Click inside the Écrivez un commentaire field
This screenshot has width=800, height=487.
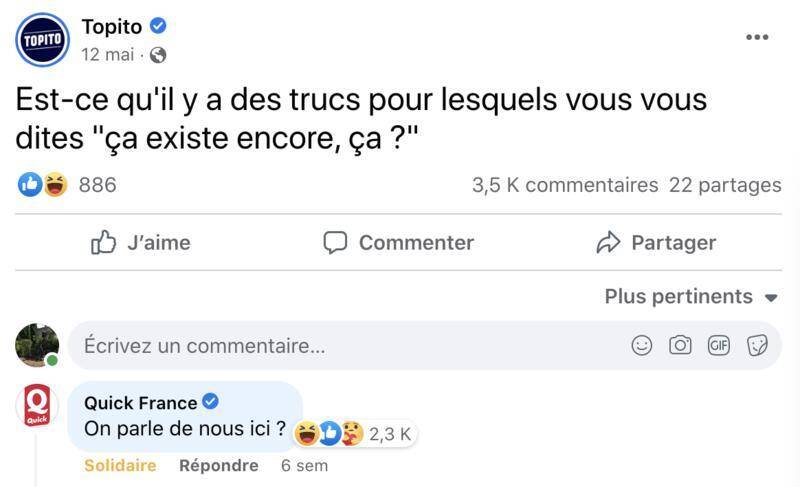click(x=340, y=346)
